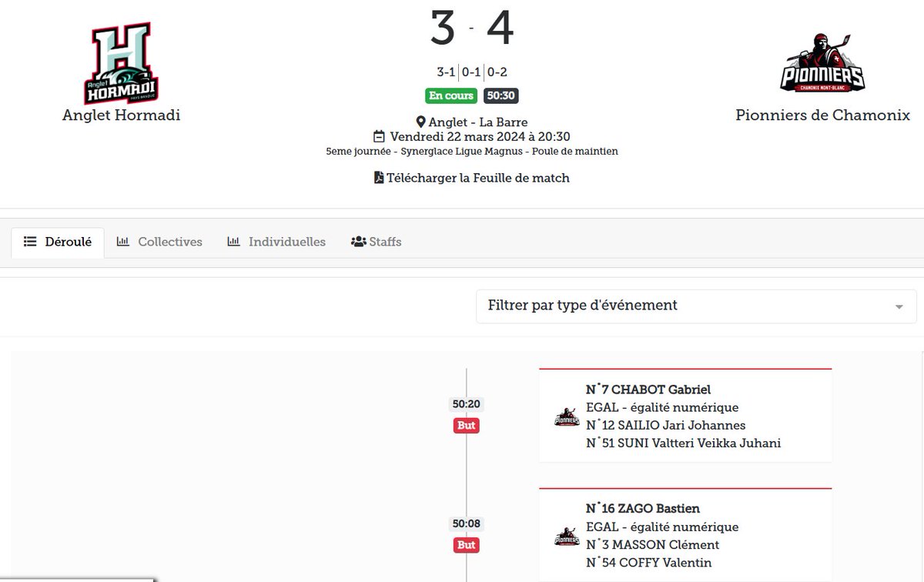
Task: Click the Pionniers de Chamonix team name
Action: [822, 115]
